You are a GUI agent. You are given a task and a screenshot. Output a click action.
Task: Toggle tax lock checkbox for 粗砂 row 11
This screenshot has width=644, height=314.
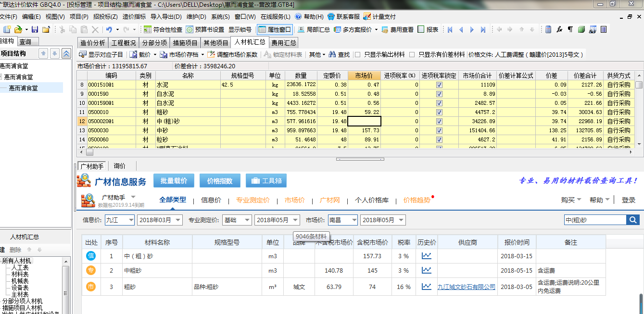click(439, 112)
